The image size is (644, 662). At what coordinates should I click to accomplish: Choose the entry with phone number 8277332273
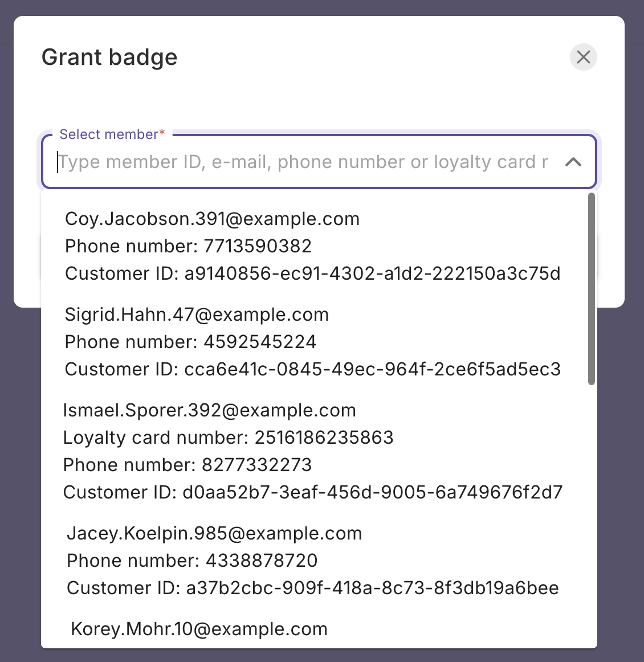(187, 465)
